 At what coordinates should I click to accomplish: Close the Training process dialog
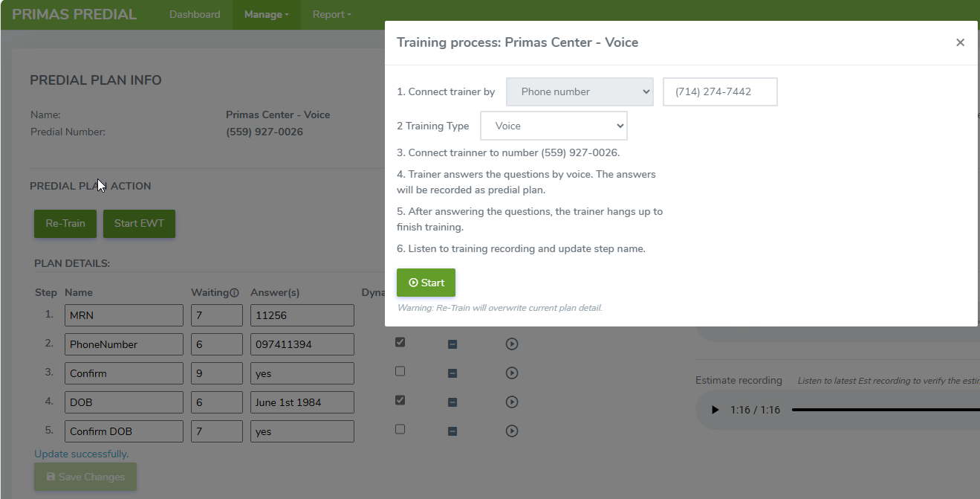click(960, 43)
